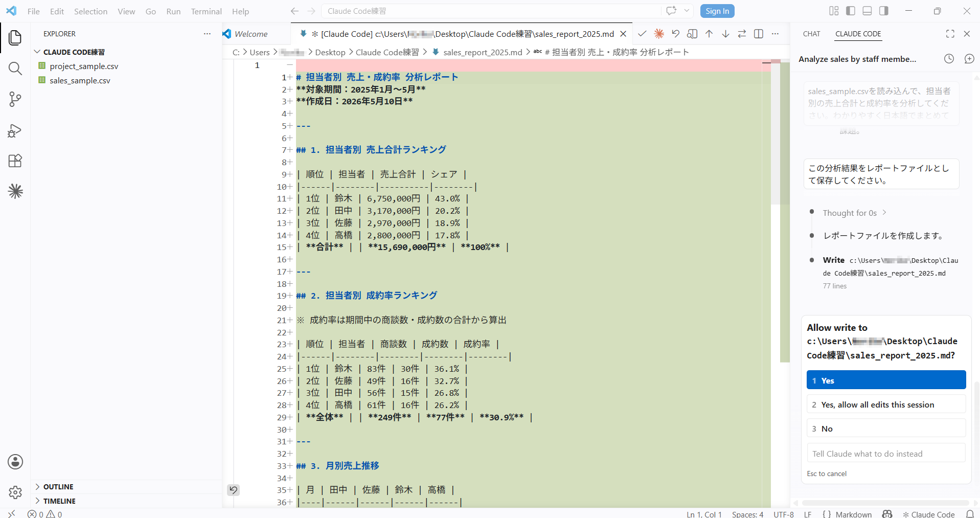The height and width of the screenshot is (518, 980).
Task: Close the secondary side panel
Action: (x=967, y=34)
